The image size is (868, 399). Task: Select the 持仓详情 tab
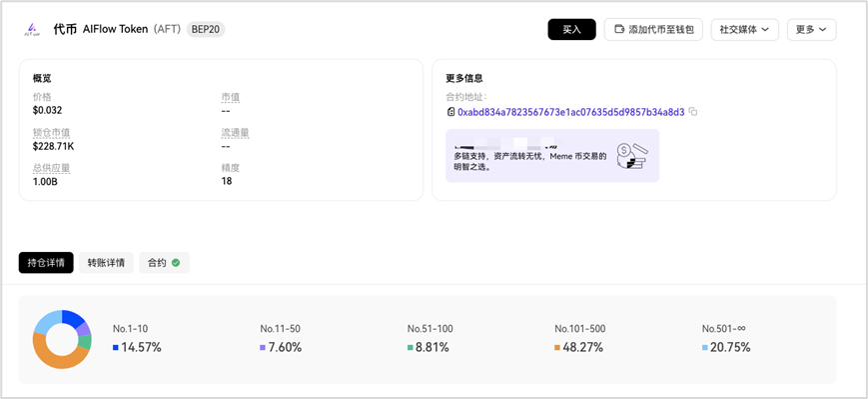pos(46,263)
